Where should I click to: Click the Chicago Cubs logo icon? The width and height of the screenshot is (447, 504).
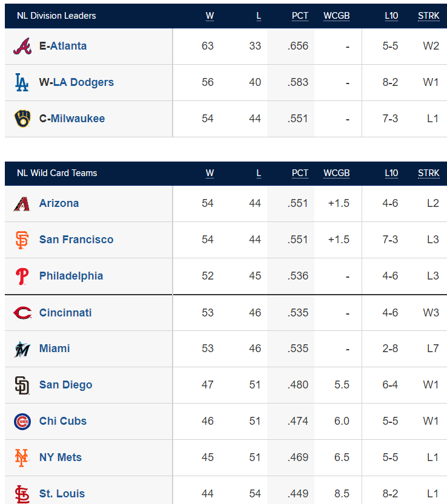22,421
